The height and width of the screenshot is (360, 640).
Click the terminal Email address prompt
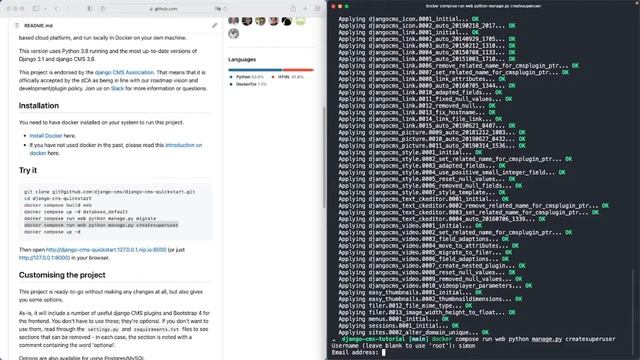click(x=355, y=352)
